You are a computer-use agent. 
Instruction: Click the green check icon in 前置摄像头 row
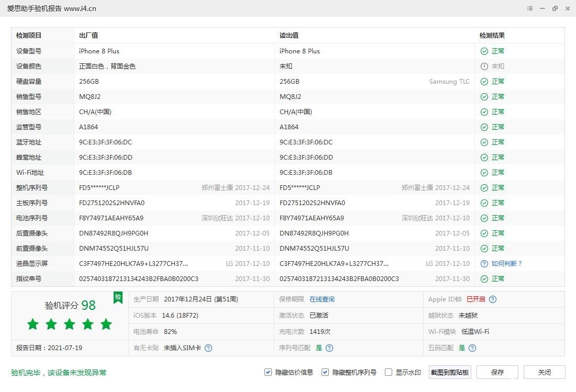(484, 249)
